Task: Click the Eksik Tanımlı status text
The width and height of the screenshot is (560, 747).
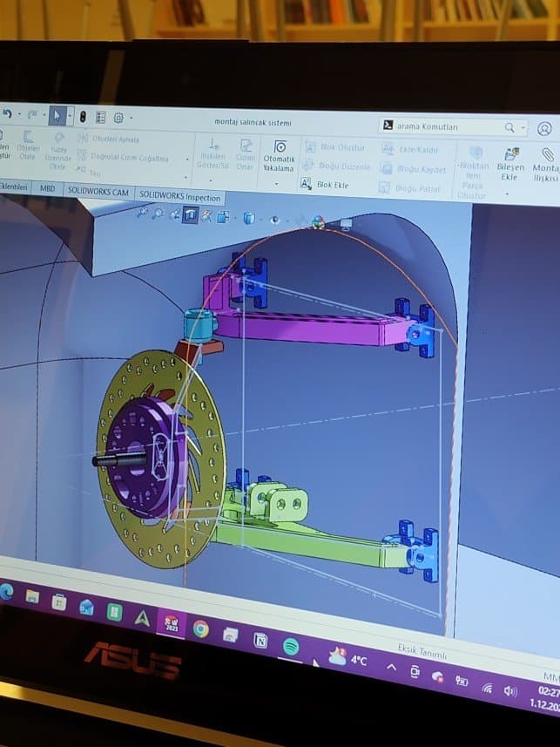Action: click(422, 652)
